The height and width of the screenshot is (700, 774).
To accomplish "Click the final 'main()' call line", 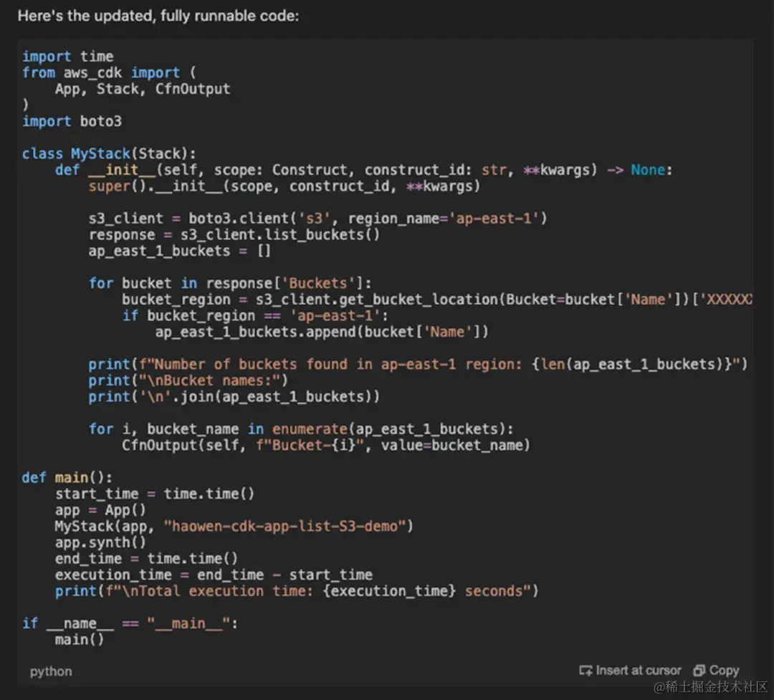I will point(80,640).
